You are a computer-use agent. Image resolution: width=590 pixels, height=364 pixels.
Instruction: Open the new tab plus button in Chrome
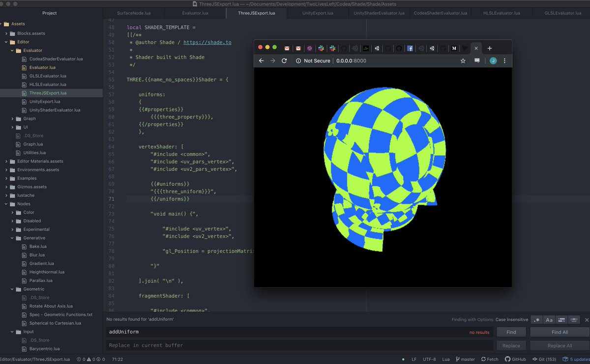[x=490, y=48]
